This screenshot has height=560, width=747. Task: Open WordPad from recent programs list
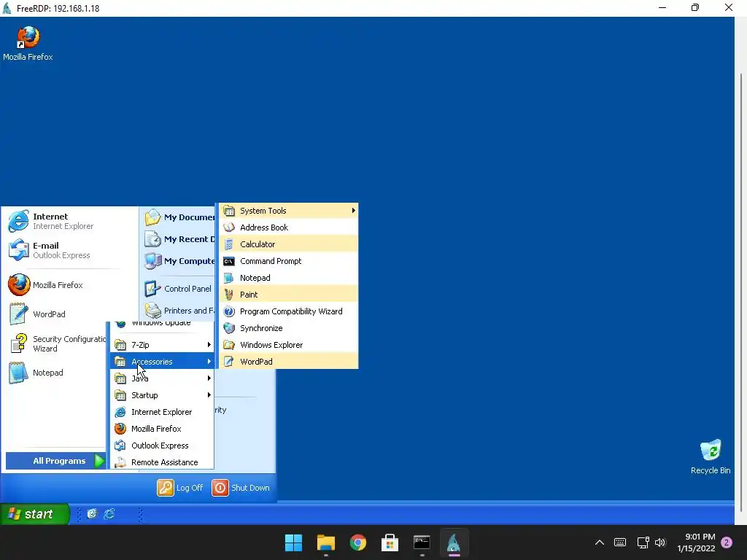tap(37, 314)
